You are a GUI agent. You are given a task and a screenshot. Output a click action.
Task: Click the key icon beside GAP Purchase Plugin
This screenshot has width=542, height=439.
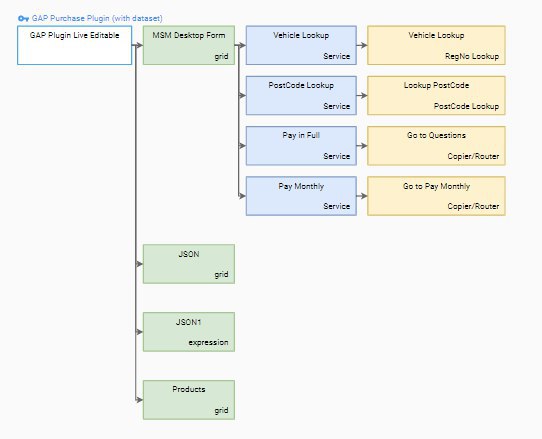(23, 19)
